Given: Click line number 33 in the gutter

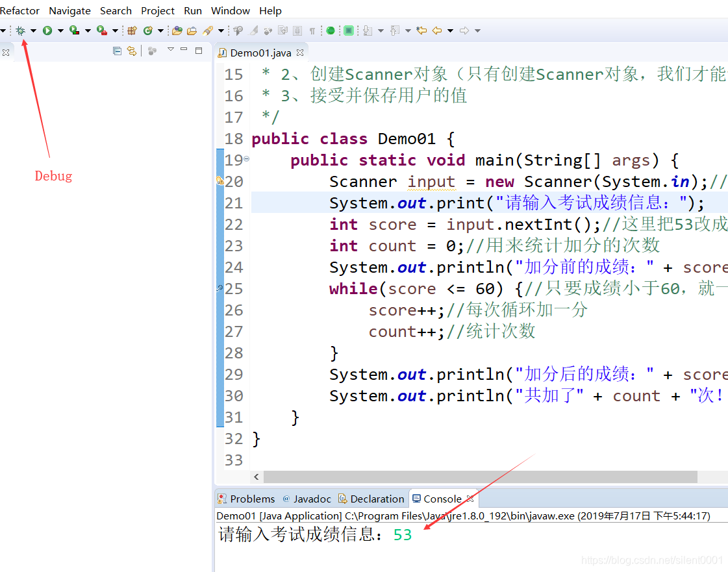Looking at the screenshot, I should pos(234,460).
